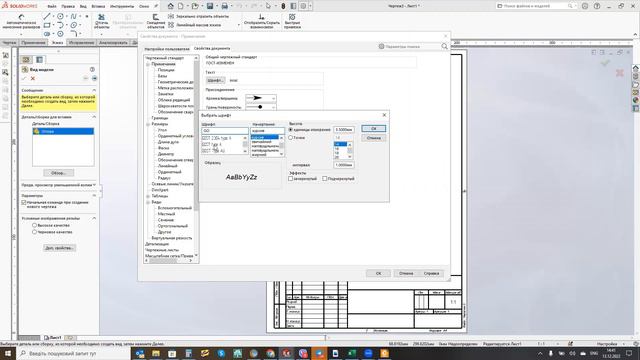The image size is (640, 360).
Task: Click the Open file icon
Action: pos(195,6)
